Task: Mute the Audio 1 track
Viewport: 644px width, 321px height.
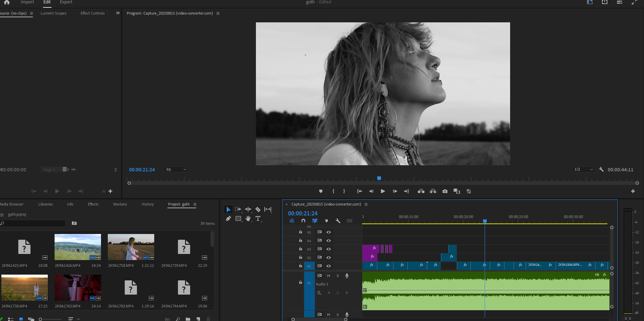Action: pos(328,276)
